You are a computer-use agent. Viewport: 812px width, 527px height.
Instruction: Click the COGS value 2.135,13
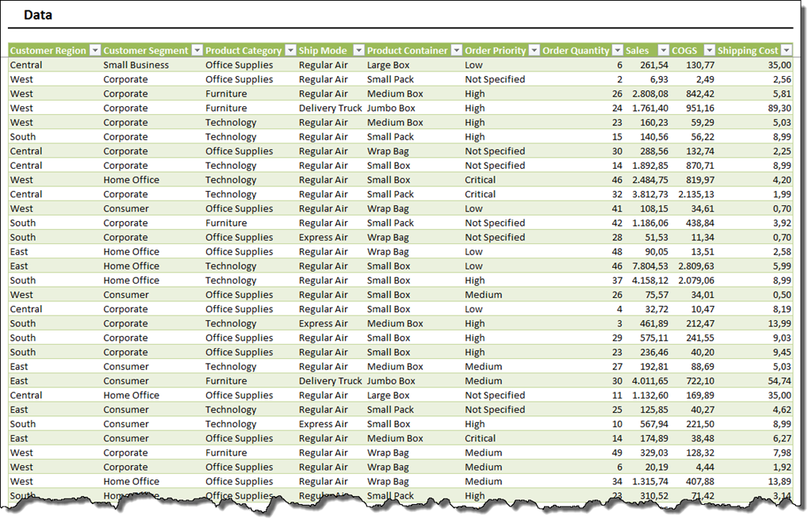[x=696, y=195]
